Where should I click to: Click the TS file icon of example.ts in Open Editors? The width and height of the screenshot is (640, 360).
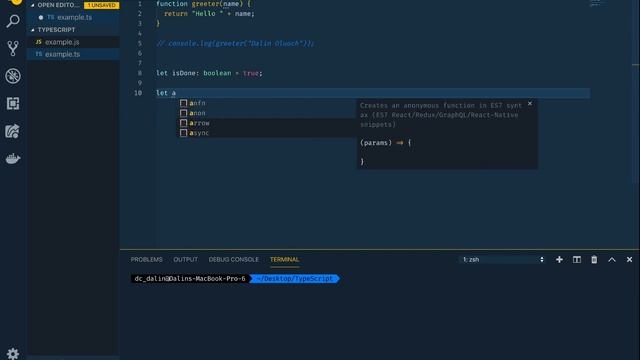tap(51, 17)
